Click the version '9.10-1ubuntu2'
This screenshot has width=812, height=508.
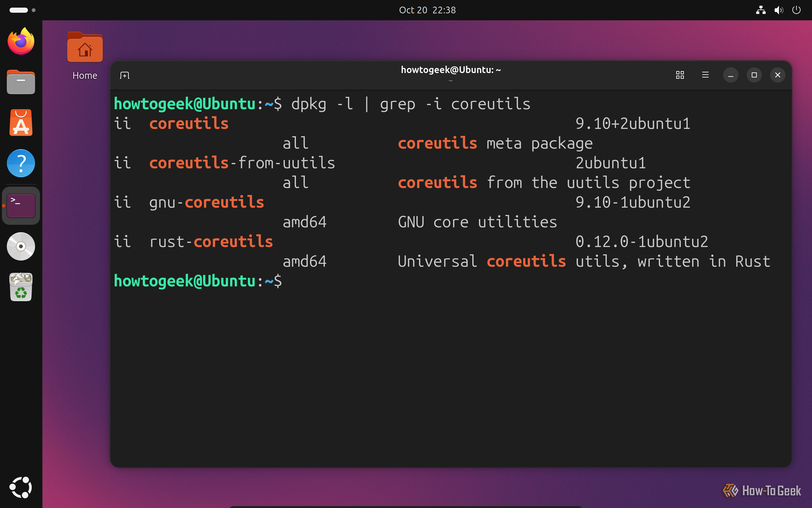point(633,202)
